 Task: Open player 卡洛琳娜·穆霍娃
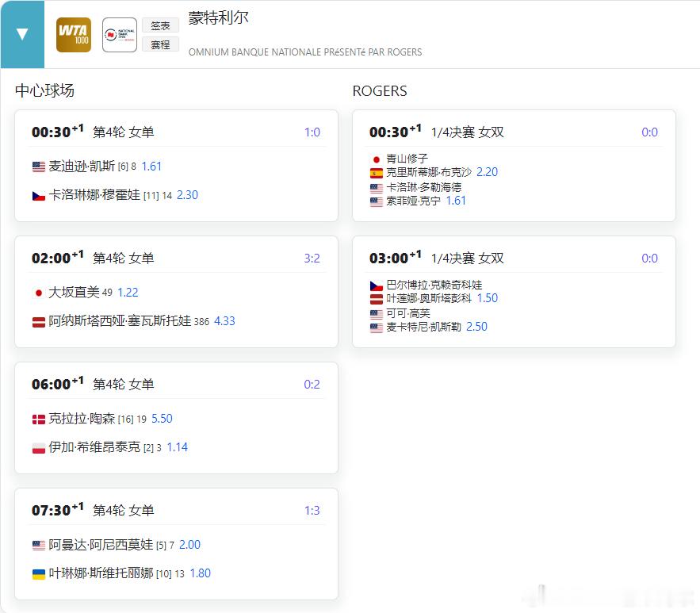click(94, 194)
